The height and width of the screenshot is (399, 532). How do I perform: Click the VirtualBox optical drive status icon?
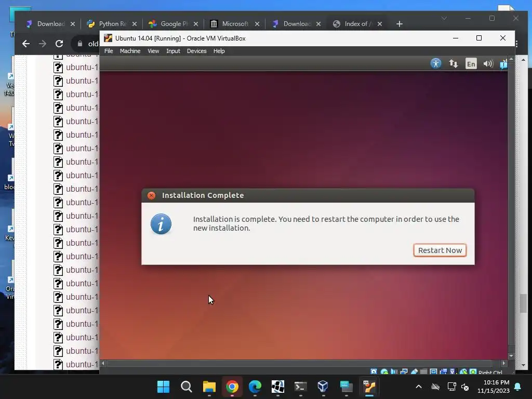pyautogui.click(x=384, y=371)
